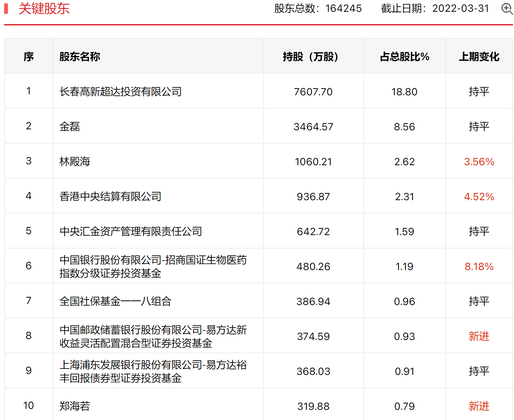Viewport: 514px width, 420px height.
Task: Click 持平 in the 368.03 row
Action: click(479, 371)
